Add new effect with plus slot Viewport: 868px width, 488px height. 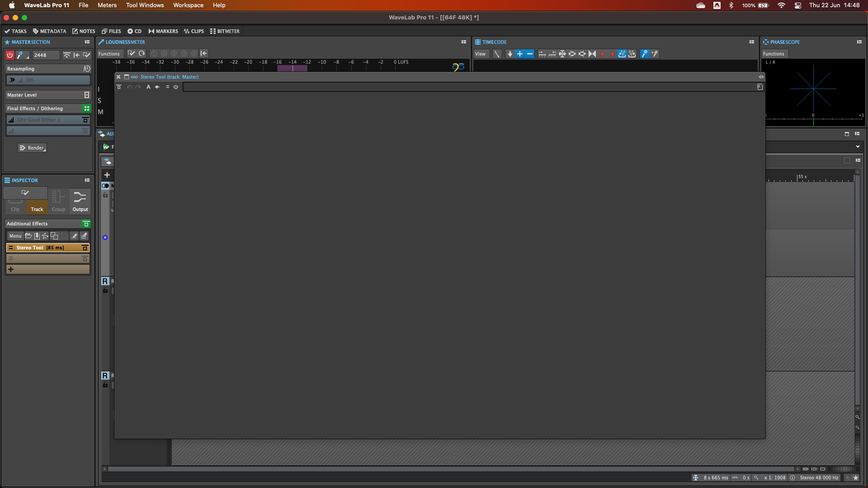coord(48,269)
